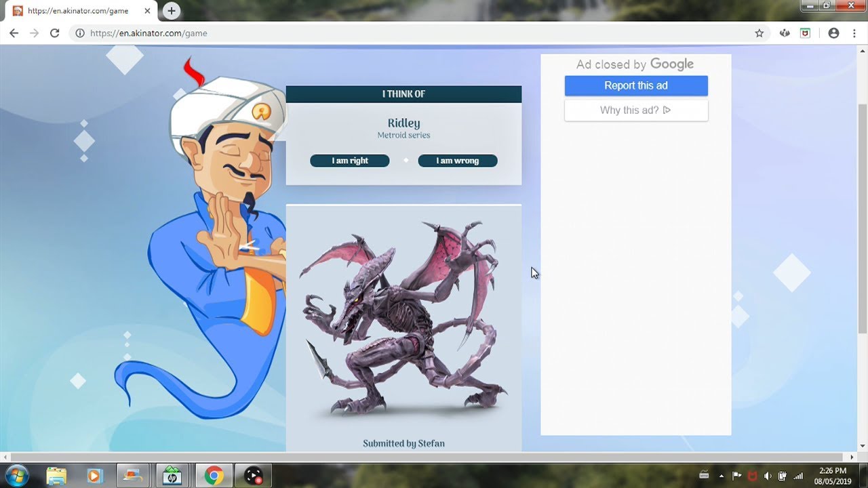Screen dimensions: 868x488
Task: Open the Chrome profile avatar
Action: coord(833,33)
